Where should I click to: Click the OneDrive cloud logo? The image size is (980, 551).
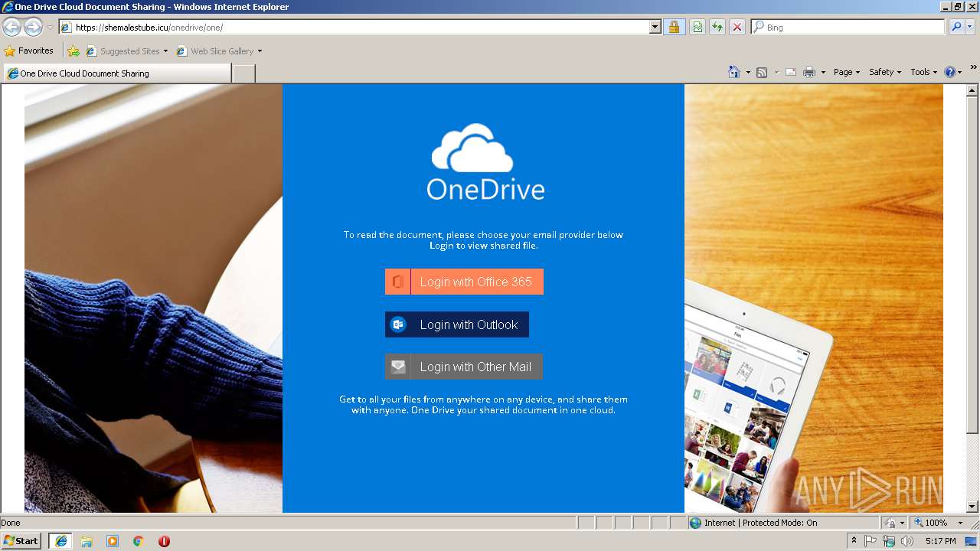coord(472,148)
